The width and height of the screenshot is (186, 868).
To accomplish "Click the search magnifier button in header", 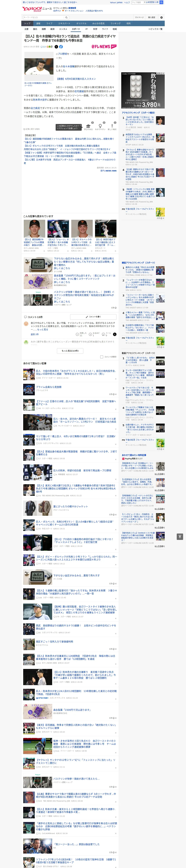I will click(x=161, y=2).
